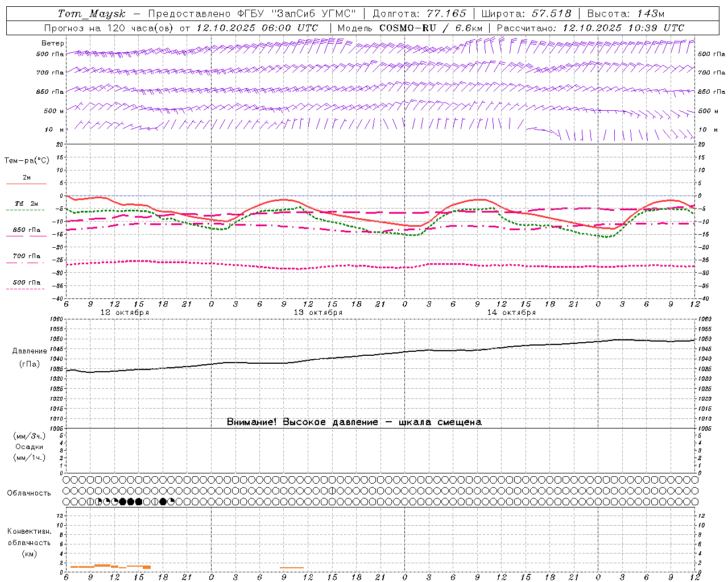Click the 'Модель COSMO-RU / 6.6км' text

pos(409,28)
